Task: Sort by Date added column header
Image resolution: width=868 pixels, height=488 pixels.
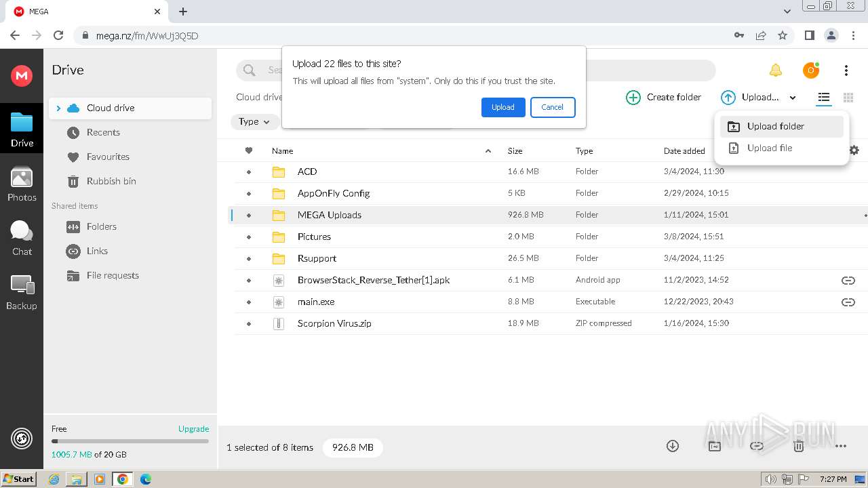Action: tap(684, 151)
